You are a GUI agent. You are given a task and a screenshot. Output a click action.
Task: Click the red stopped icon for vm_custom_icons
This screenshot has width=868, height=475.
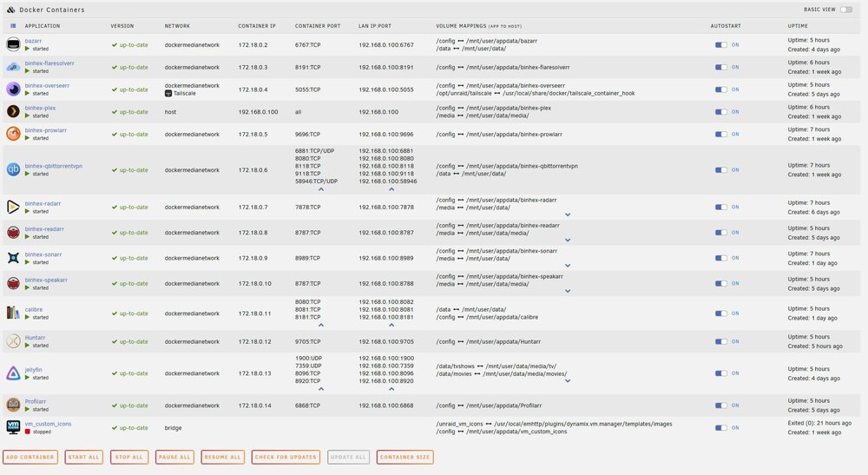(x=27, y=432)
